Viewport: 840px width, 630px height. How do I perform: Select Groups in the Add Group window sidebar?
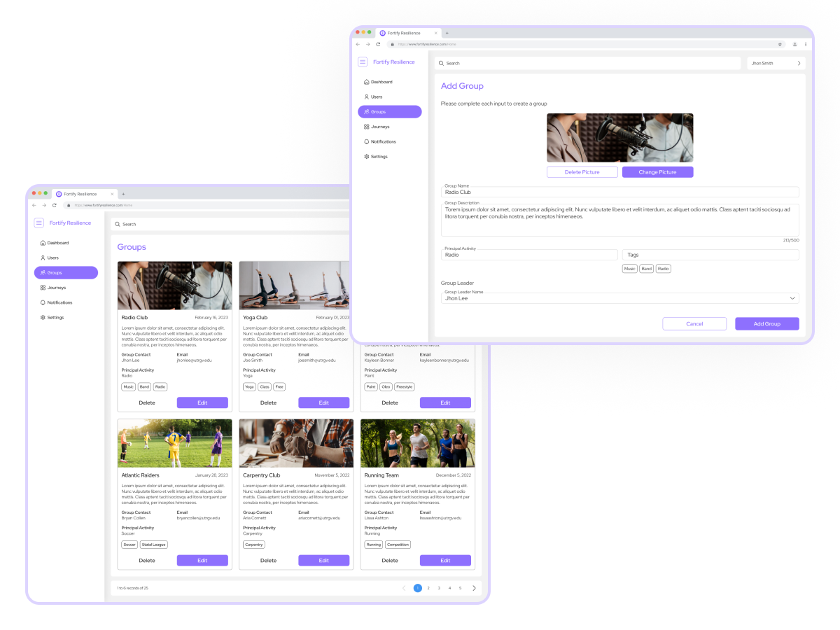(390, 112)
